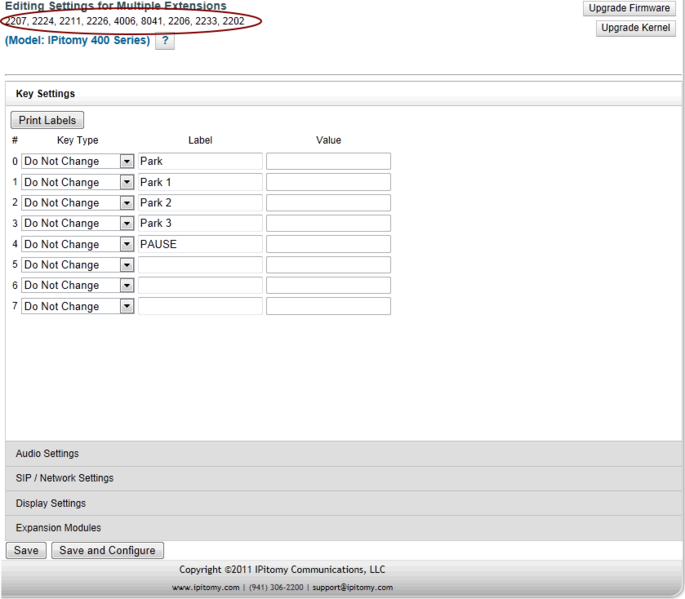This screenshot has width=685, height=599.
Task: Click the empty Label field for key 5
Action: tap(200, 265)
